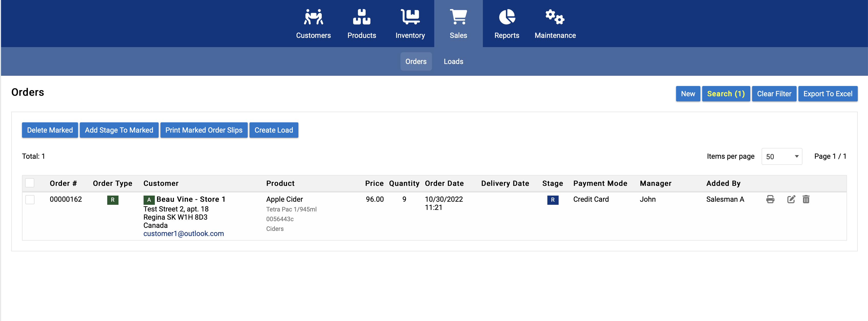Click the Clear Filter button
Viewport: 868px width, 321px height.
(x=774, y=94)
